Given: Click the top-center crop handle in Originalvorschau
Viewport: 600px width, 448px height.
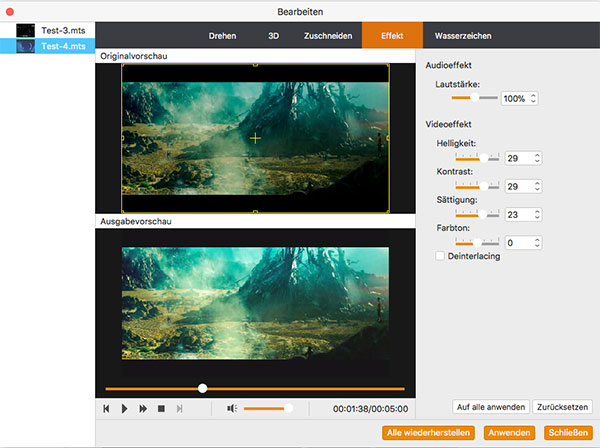Looking at the screenshot, I should pyautogui.click(x=255, y=65).
